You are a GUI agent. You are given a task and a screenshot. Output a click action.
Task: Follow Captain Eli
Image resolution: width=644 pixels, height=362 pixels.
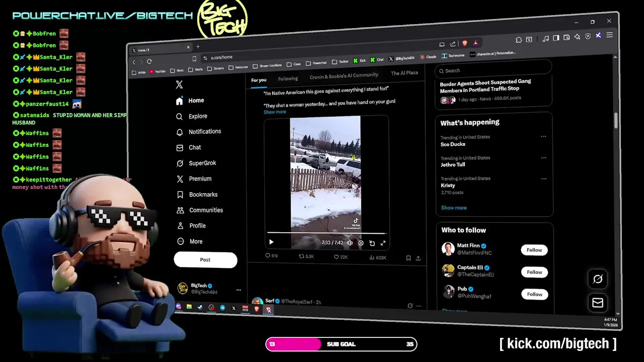[x=534, y=272]
